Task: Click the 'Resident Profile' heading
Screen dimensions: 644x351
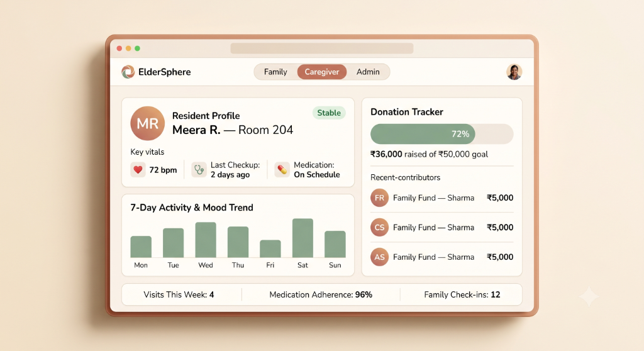Action: tap(206, 116)
